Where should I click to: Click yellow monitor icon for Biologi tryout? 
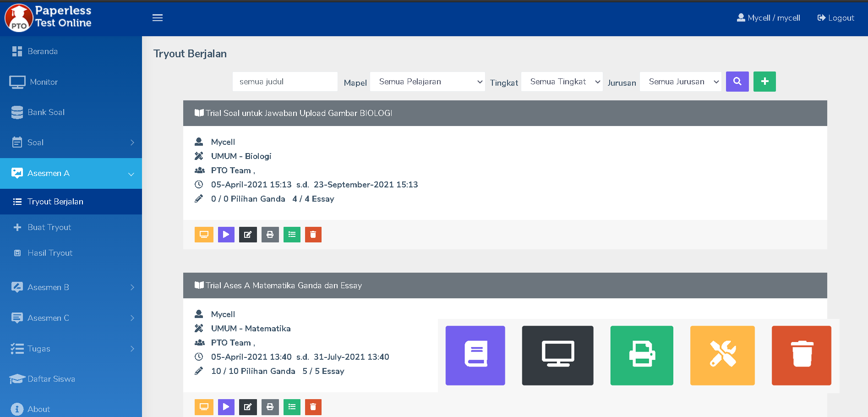(x=204, y=235)
